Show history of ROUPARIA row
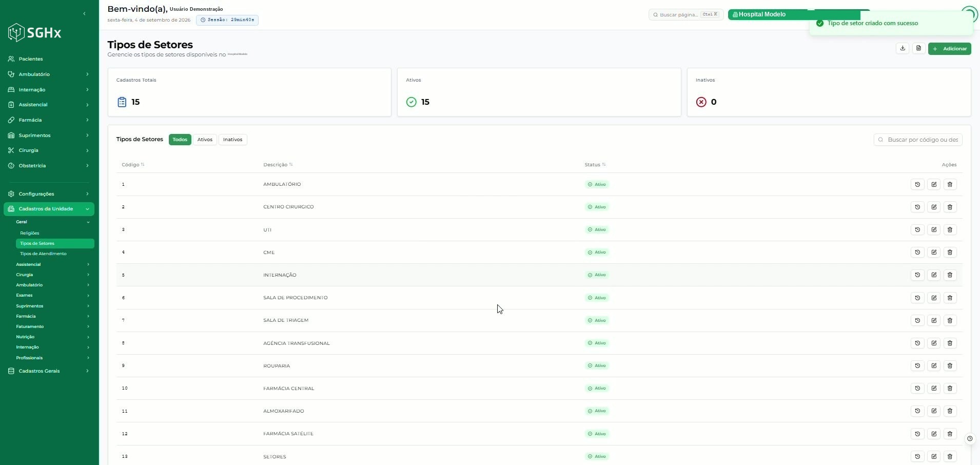 point(917,365)
